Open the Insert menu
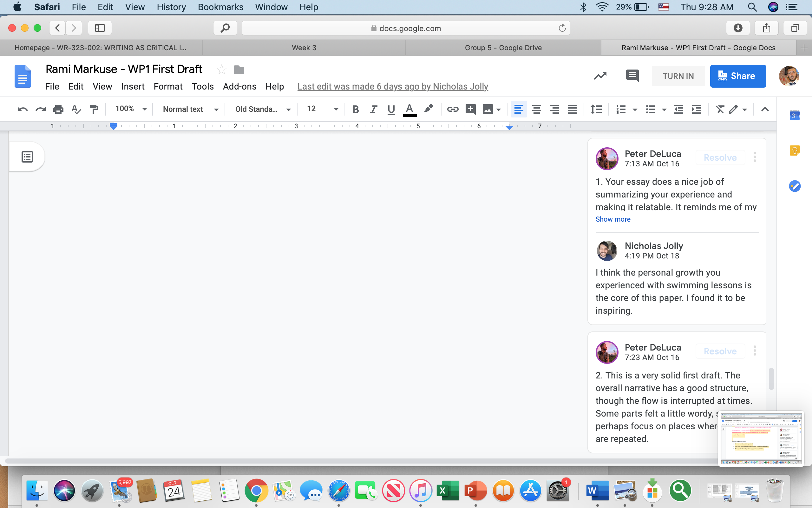 point(133,86)
